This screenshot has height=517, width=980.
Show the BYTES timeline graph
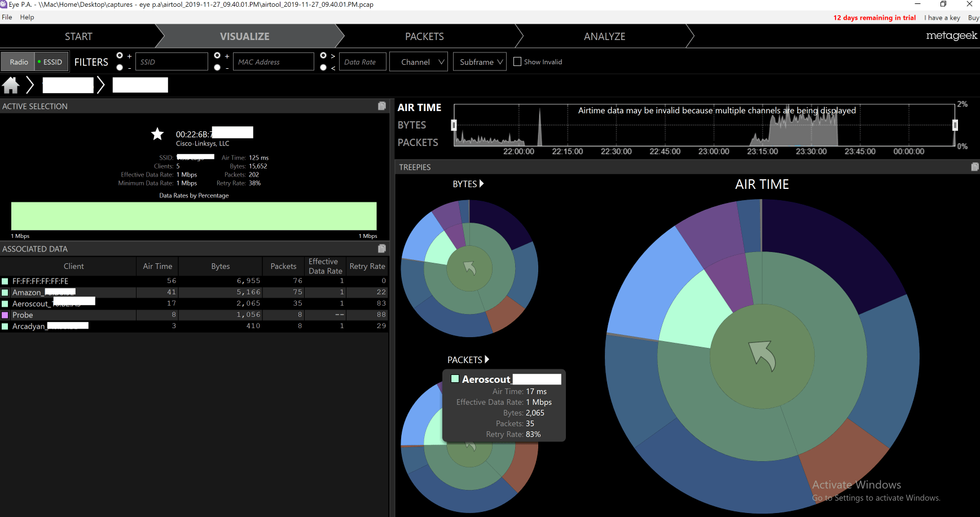click(412, 125)
